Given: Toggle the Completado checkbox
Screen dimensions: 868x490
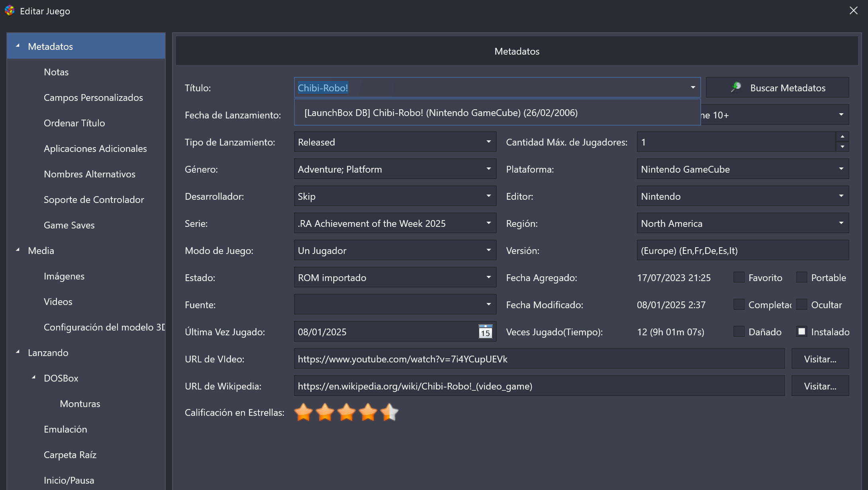Looking at the screenshot, I should click(739, 305).
